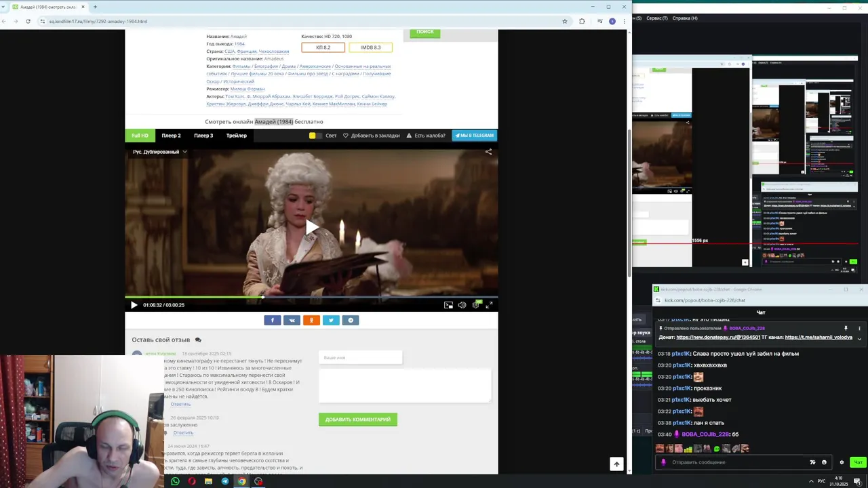This screenshot has width=868, height=488.
Task: Open the new.donatepay.ru donation link
Action: [x=718, y=337]
